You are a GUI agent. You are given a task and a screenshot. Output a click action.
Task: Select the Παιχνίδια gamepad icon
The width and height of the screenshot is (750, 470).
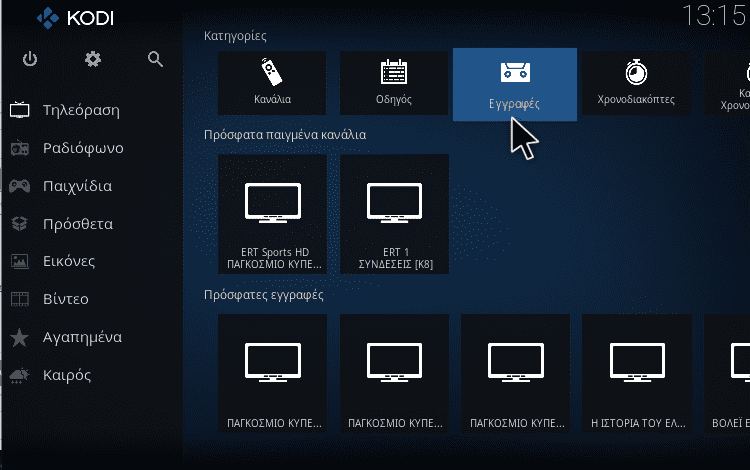(20, 186)
